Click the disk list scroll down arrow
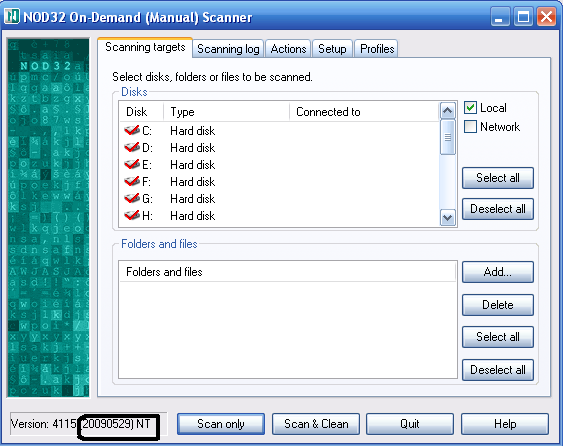 click(447, 218)
